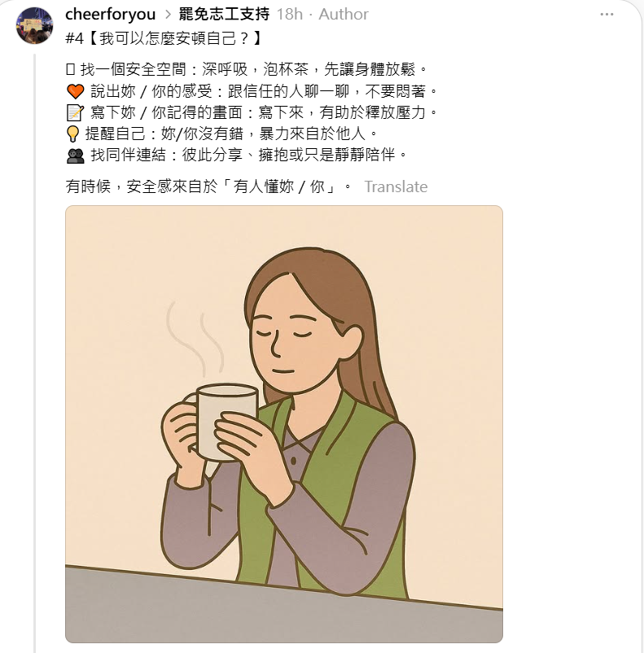Open the cheerforyou profile picture

click(34, 25)
